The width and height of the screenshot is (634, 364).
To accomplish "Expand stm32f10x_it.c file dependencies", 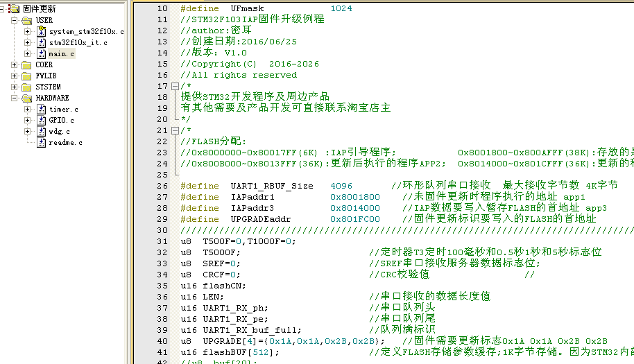I will click(x=27, y=42).
